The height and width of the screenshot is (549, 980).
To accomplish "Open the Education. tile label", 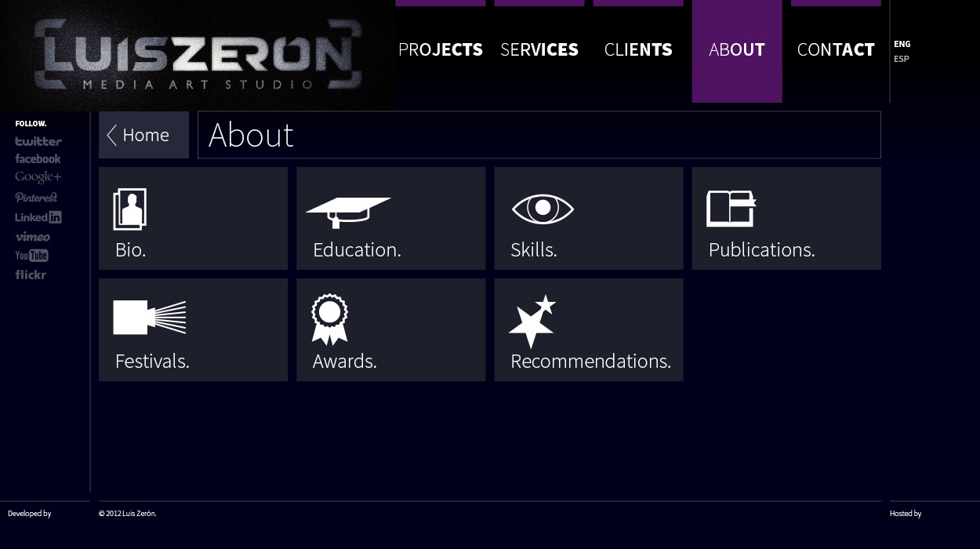I will (x=357, y=249).
